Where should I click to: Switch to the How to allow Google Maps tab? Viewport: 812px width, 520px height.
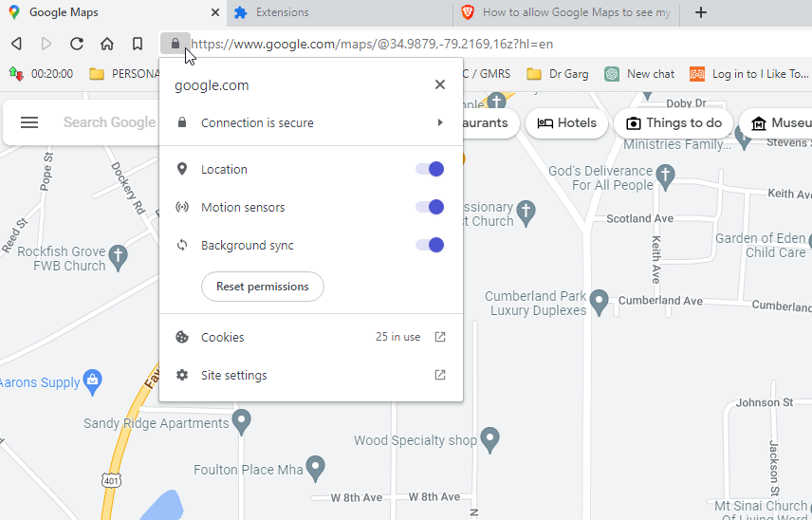(566, 12)
